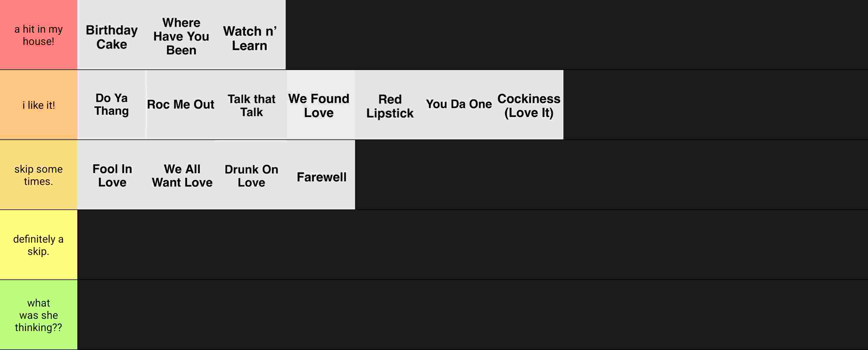Click the red 'a hit in my house!' label
This screenshot has height=350, width=868.
click(39, 35)
